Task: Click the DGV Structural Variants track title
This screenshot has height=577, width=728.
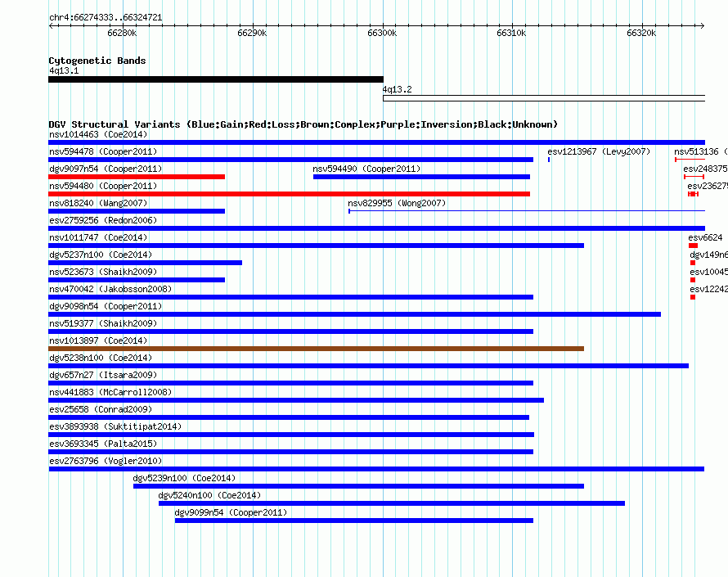Action: click(303, 124)
